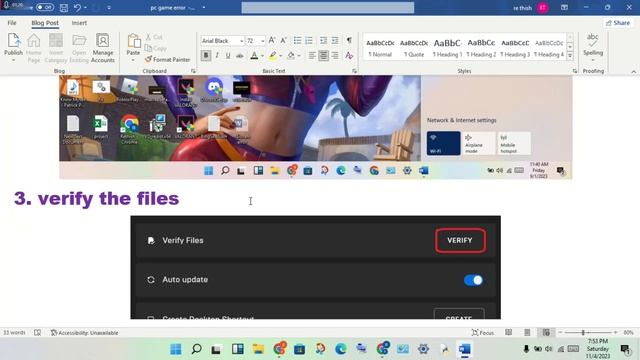Toggle the AutoSave switch

[44, 7]
